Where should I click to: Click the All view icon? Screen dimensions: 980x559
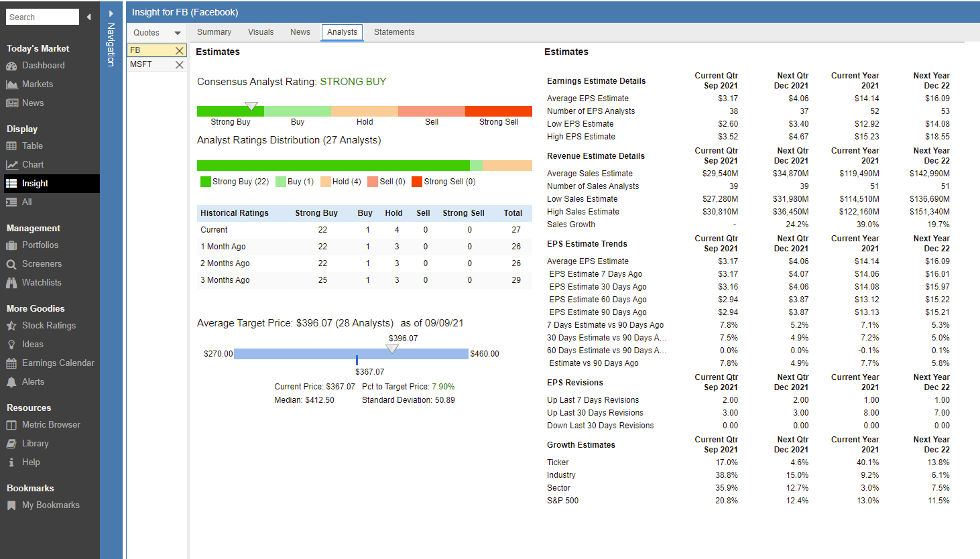11,202
